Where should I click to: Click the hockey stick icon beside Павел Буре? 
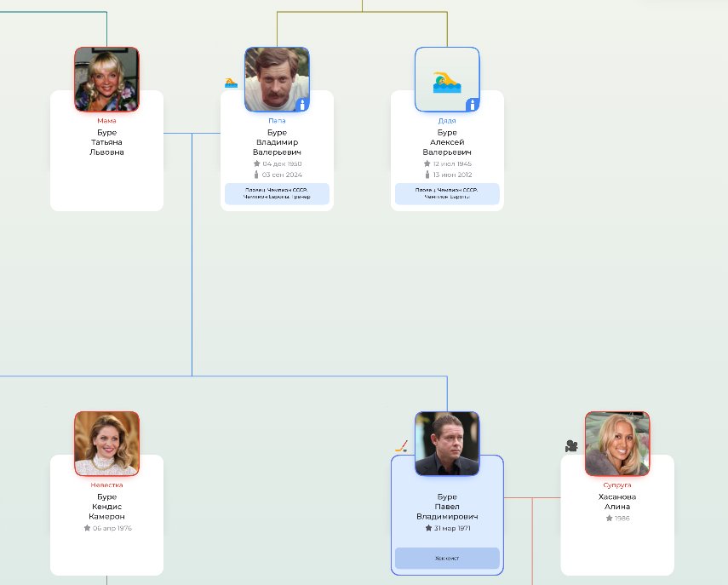coord(401,445)
